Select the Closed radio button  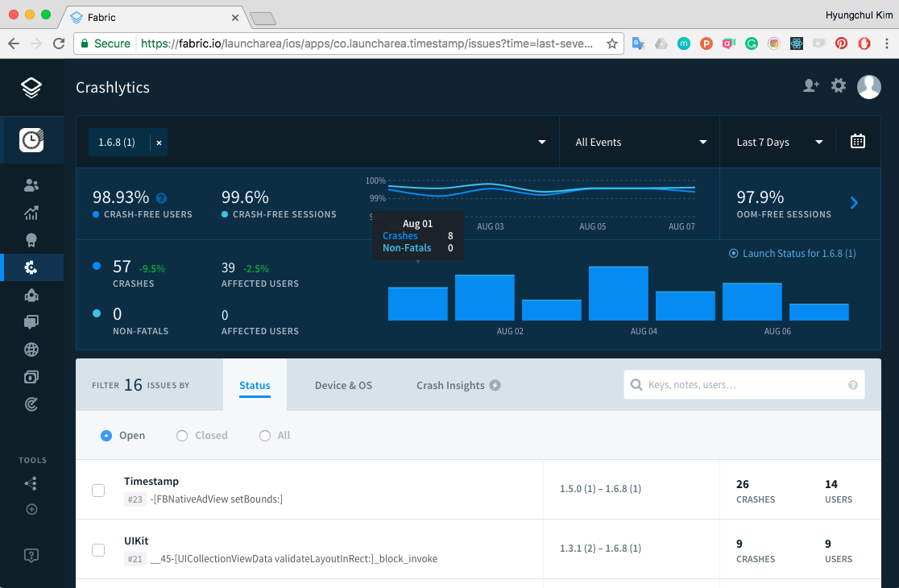tap(182, 436)
